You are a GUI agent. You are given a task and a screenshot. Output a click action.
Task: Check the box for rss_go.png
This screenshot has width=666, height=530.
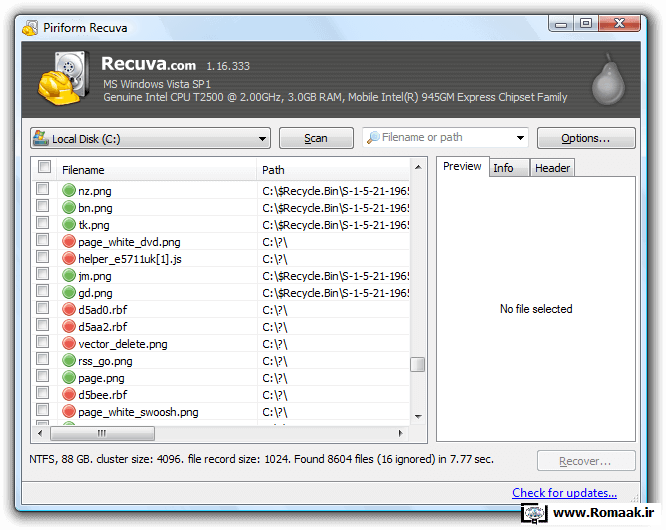coord(42,358)
